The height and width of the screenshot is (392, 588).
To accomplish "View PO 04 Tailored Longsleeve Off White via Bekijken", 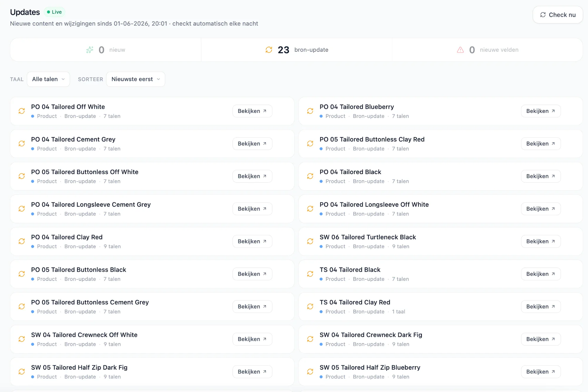I will coord(541,209).
